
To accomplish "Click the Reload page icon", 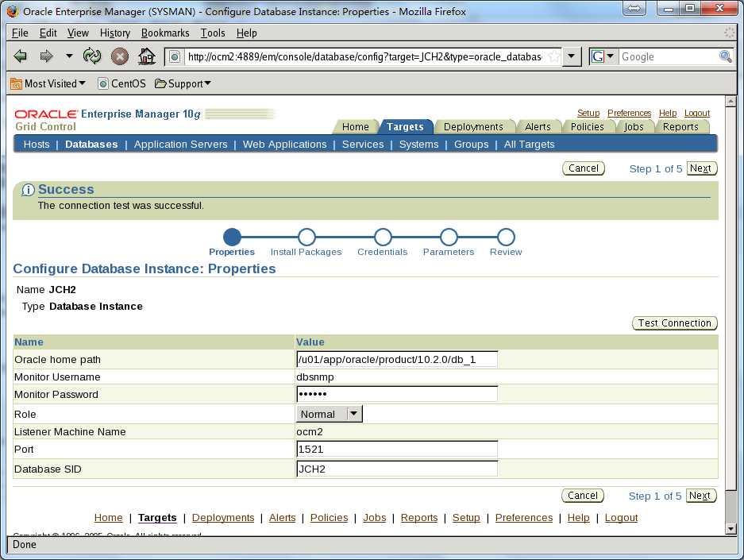I will (92, 56).
